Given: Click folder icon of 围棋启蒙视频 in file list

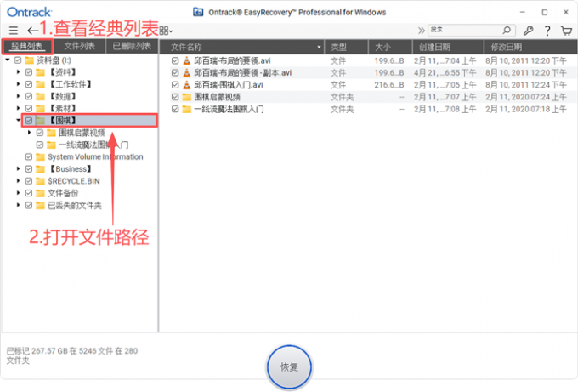Looking at the screenshot, I should tap(187, 97).
